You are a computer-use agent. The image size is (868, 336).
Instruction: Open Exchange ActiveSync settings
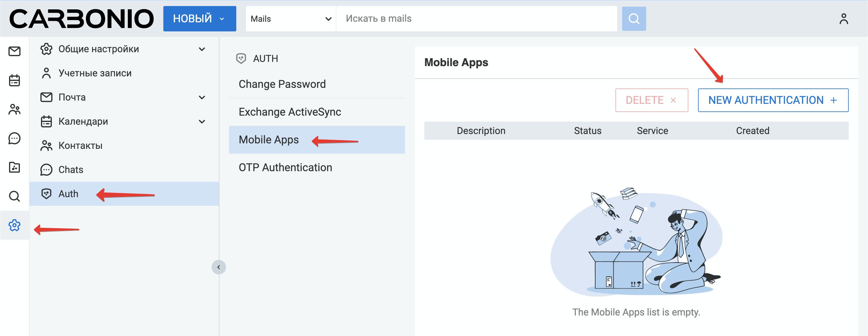(x=289, y=112)
